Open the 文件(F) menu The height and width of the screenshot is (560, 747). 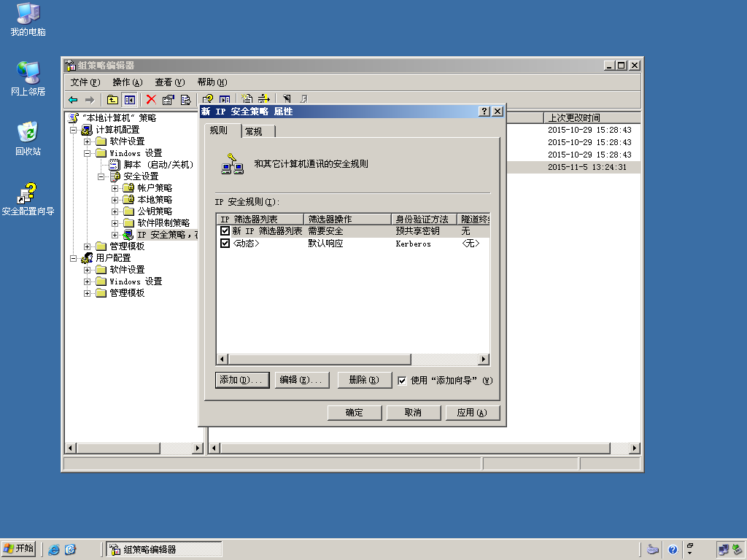85,82
